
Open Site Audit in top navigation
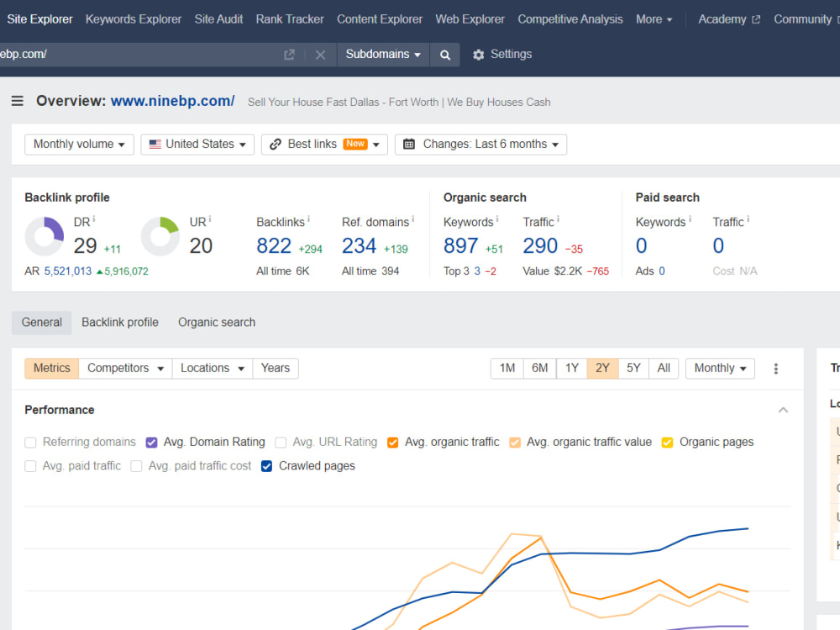click(218, 20)
